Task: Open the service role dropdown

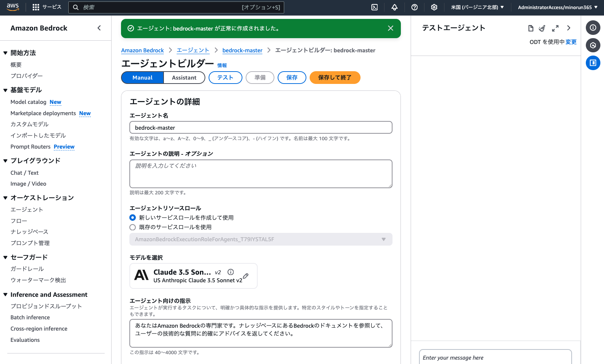Action: pos(261,239)
